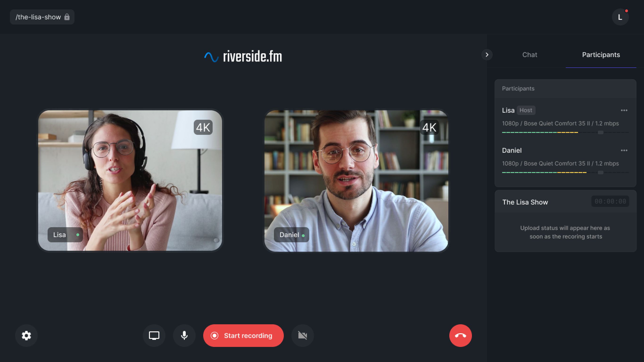
Task: Open the screen share icon
Action: point(154,336)
